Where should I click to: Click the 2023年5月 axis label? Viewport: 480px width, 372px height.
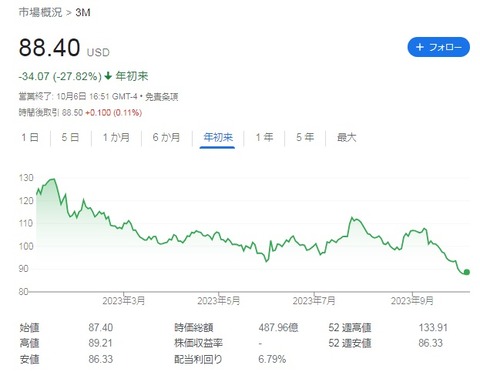[x=219, y=301]
